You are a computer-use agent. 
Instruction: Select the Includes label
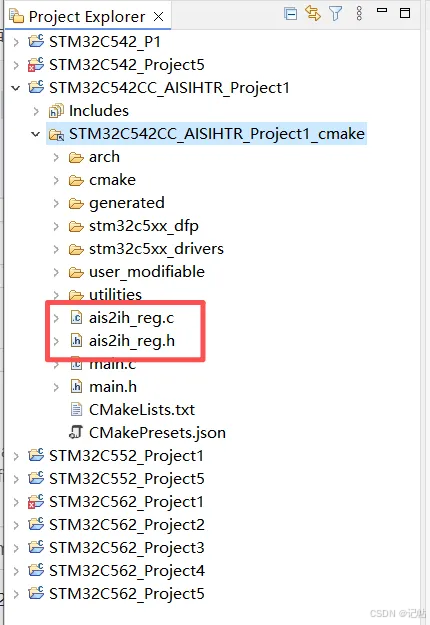[99, 111]
